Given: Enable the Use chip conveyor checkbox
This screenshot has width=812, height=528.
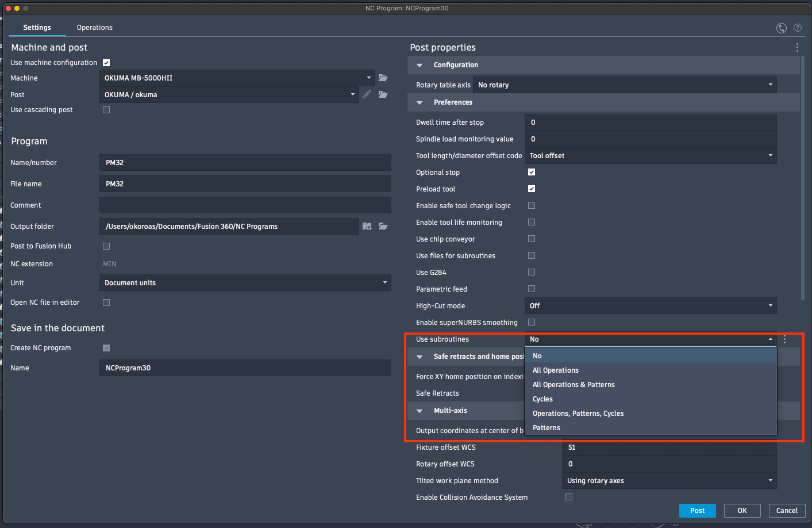Looking at the screenshot, I should point(531,239).
